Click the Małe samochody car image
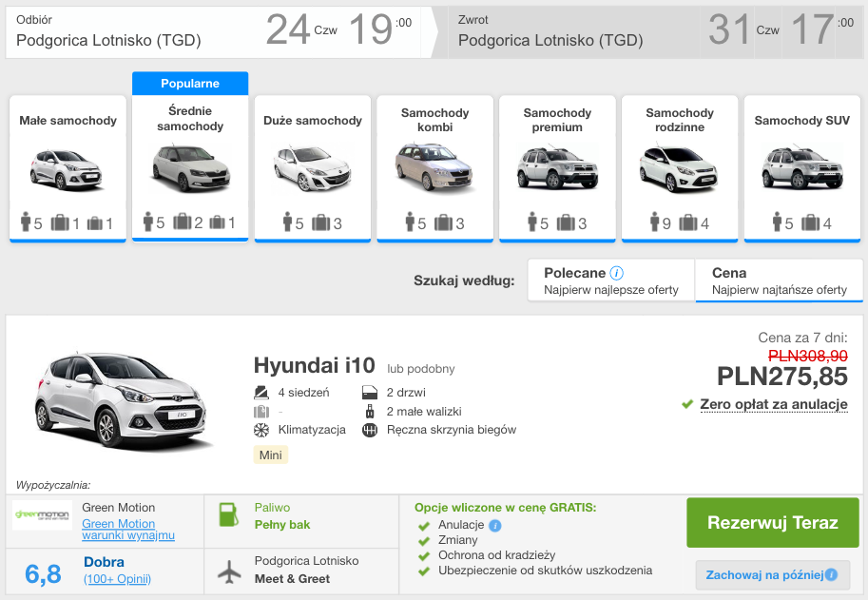This screenshot has height=600, width=868. pos(67,170)
